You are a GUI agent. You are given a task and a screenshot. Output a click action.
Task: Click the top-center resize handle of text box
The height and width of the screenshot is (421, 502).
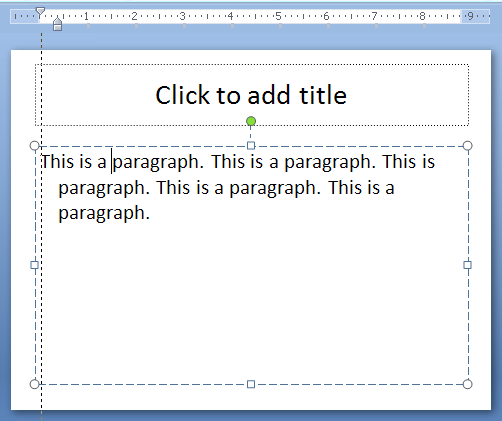point(251,146)
